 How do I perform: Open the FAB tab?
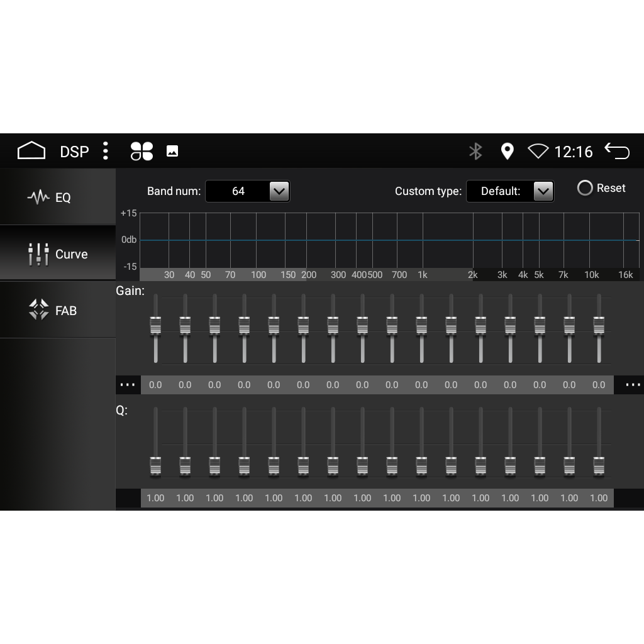click(x=58, y=310)
